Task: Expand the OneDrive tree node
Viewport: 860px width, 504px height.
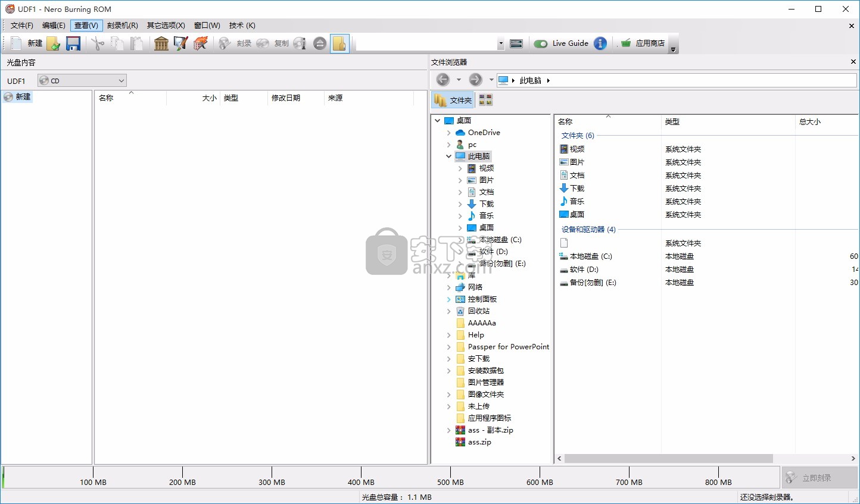Action: click(449, 133)
